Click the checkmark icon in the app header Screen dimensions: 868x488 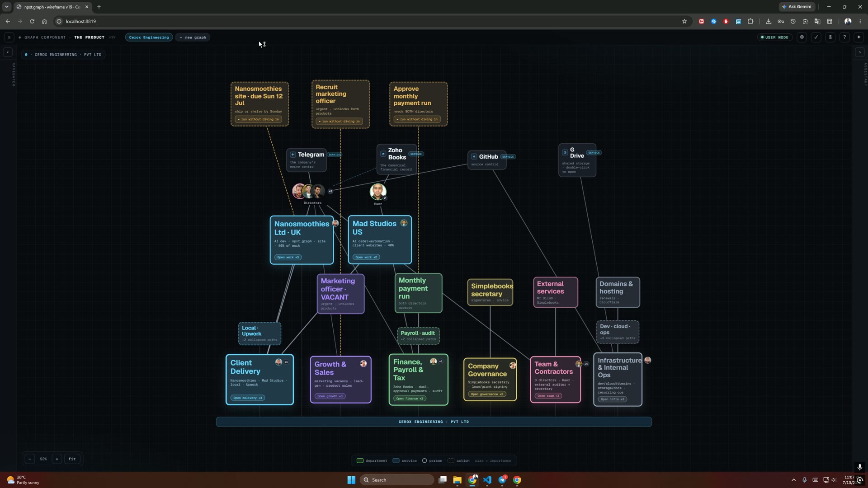(x=816, y=38)
